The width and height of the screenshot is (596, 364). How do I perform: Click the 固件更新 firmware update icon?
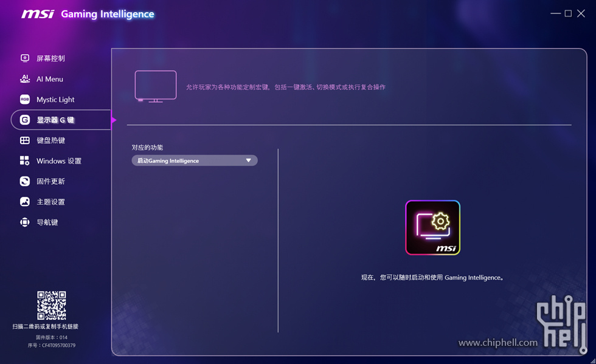pyautogui.click(x=25, y=181)
